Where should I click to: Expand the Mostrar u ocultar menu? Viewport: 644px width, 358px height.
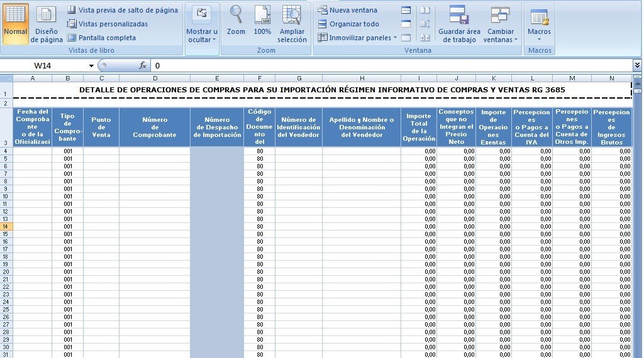(202, 24)
